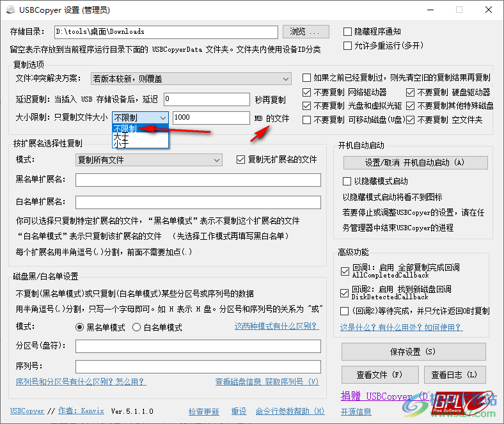This screenshot has height=424, width=504.
Task: Open 这是什么？有什么用处？如何使用？ link
Action: point(401,327)
